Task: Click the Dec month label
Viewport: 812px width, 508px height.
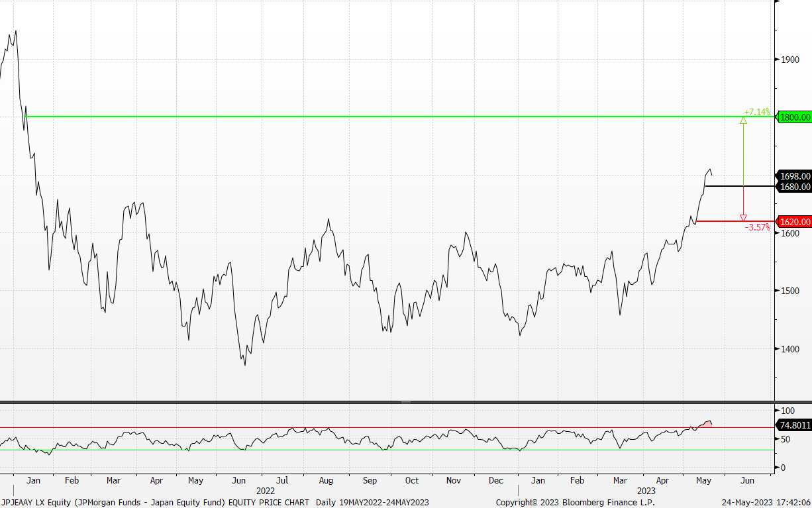Action: tap(496, 480)
